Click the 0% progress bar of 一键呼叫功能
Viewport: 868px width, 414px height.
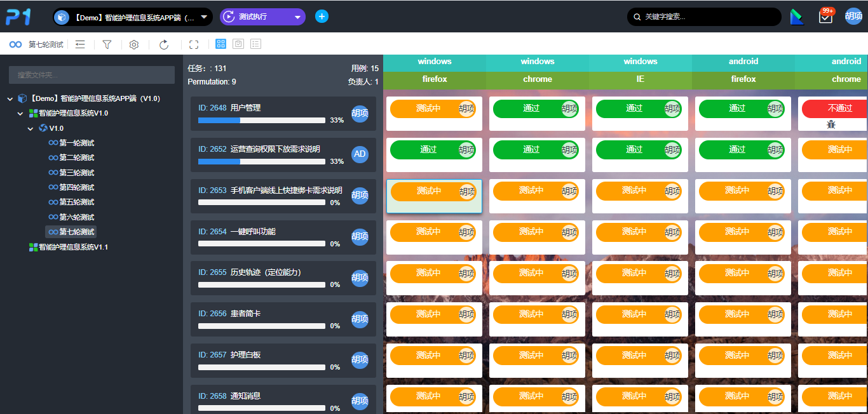262,244
